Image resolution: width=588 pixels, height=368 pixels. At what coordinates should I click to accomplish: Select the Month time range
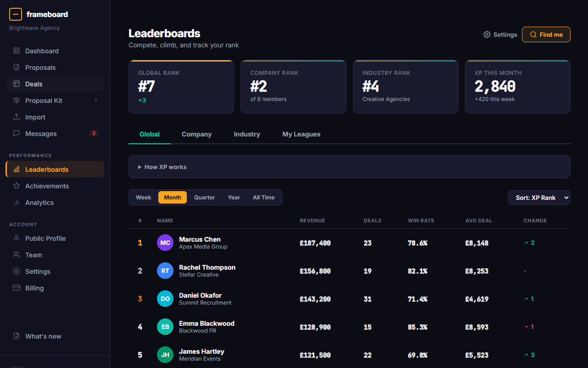[173, 198]
